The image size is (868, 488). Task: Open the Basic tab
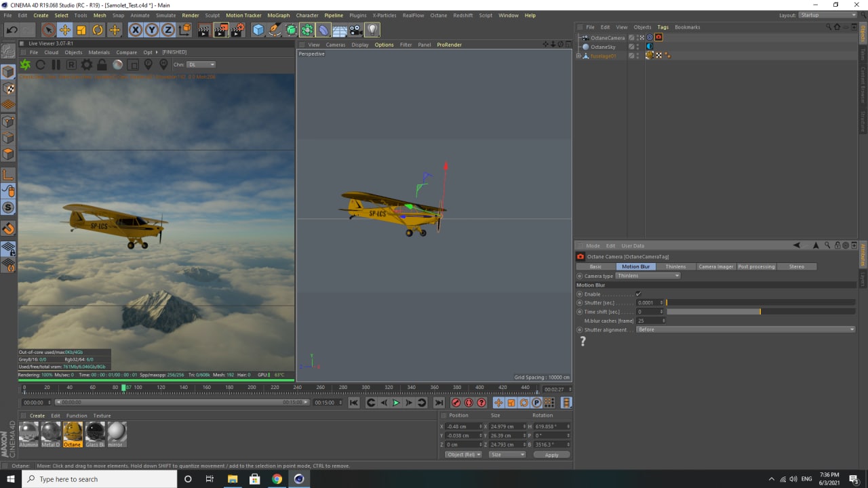point(595,266)
